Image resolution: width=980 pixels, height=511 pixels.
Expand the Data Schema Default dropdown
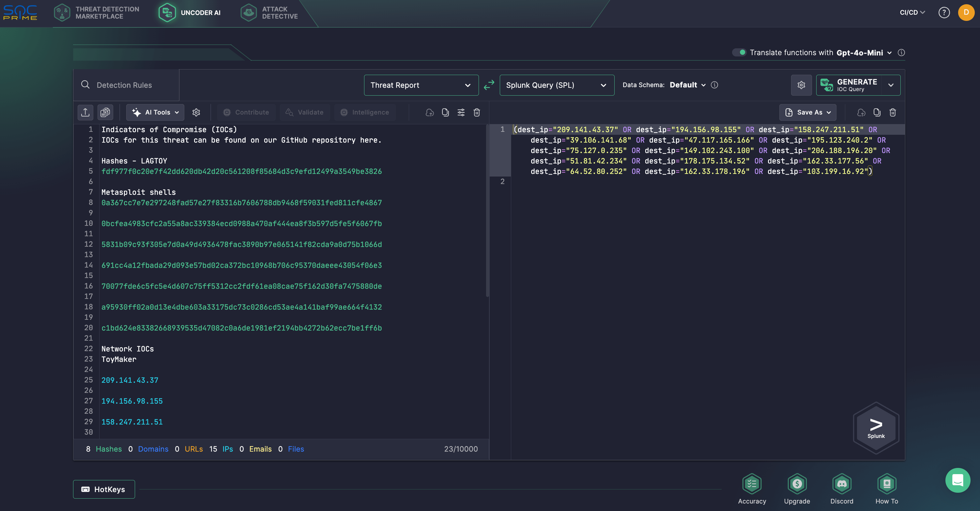[x=687, y=85]
